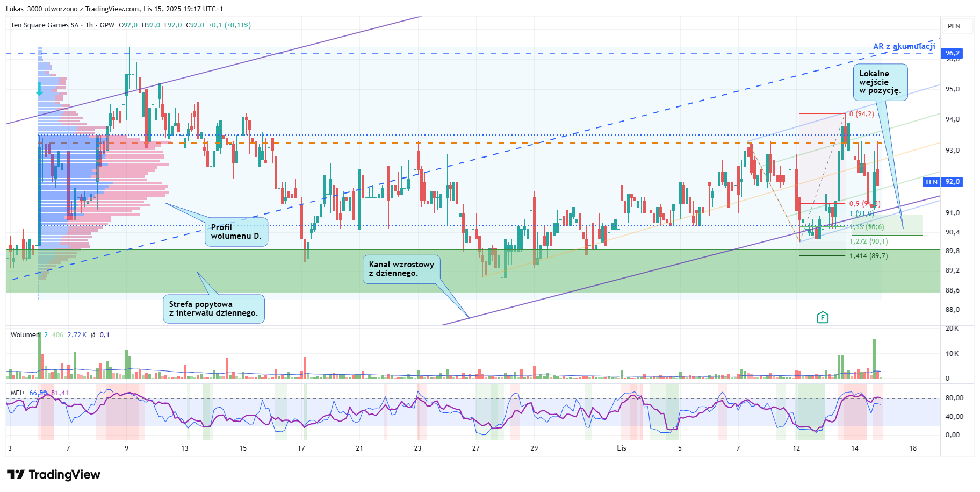
Task: Select the 'Strefa popytowa z interwału dziennego' note
Action: tap(213, 309)
